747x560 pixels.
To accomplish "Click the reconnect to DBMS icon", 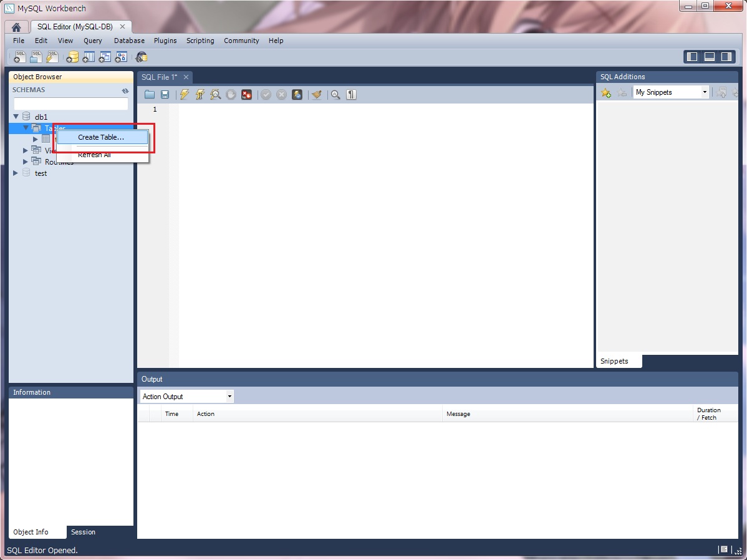I will click(x=142, y=57).
